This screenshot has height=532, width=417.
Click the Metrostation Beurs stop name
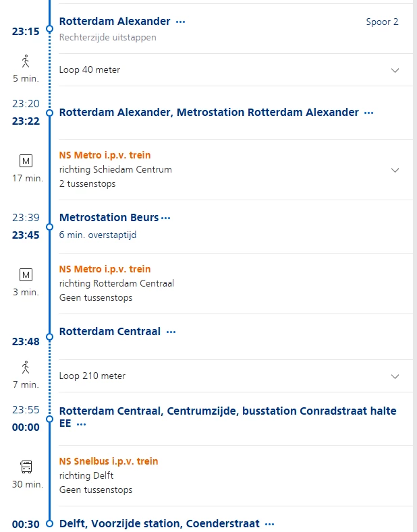point(109,217)
